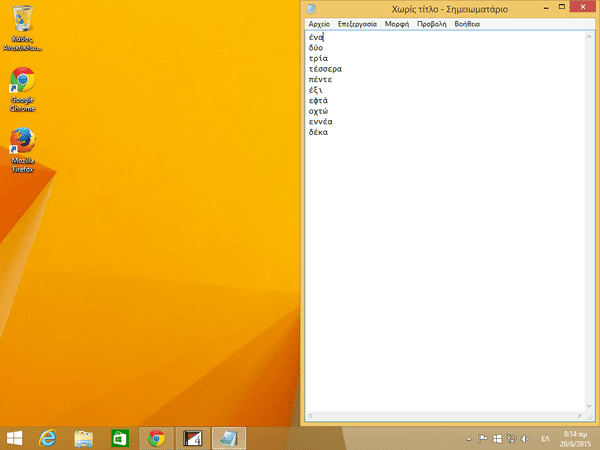This screenshot has width=600, height=450.
Task: Click the word τέσσερα in Notepad
Action: (325, 69)
